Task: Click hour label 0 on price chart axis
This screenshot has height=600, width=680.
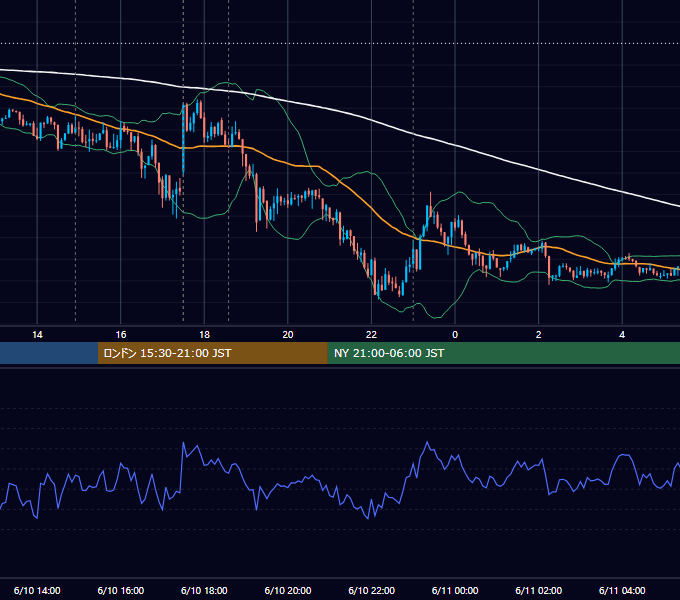Action: [455, 335]
